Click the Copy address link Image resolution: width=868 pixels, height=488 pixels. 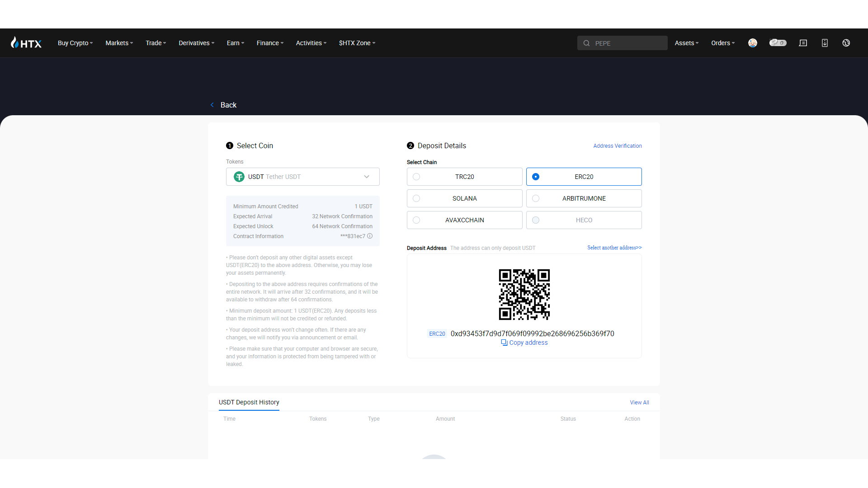click(528, 343)
